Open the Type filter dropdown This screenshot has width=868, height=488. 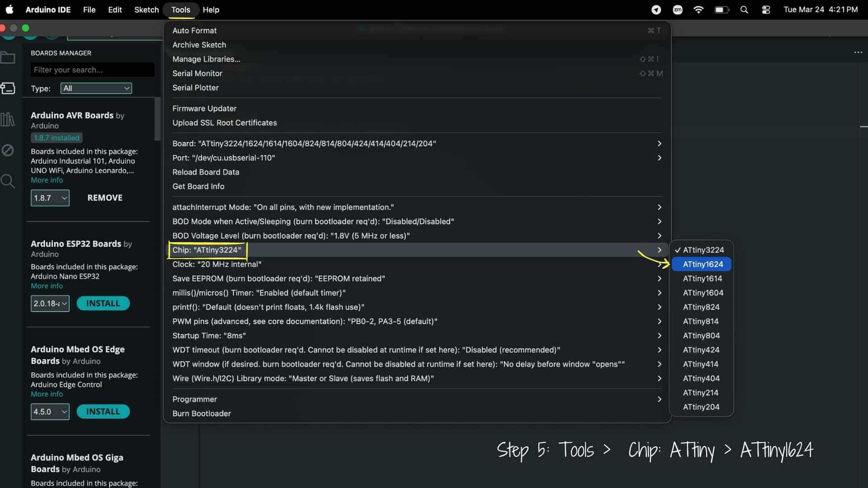(x=96, y=89)
